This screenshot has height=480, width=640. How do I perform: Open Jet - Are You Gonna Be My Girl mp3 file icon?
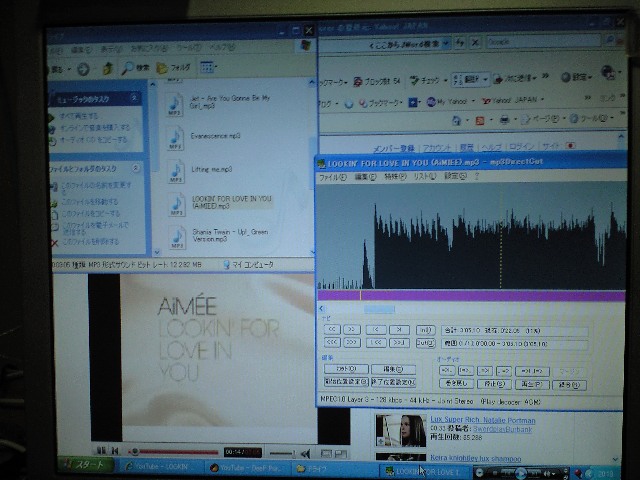tap(175, 104)
